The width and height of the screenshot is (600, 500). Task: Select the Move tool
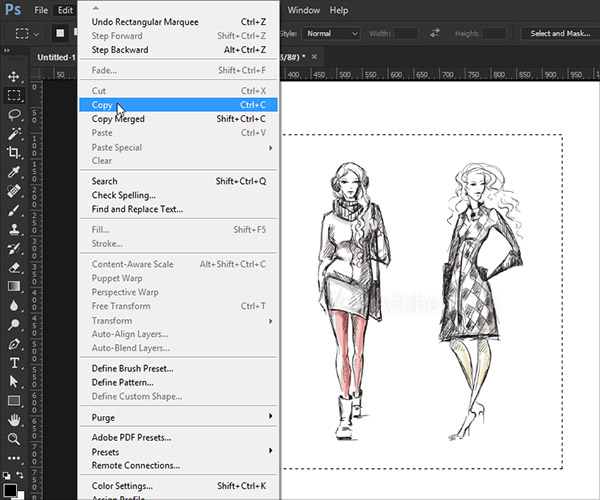pyautogui.click(x=14, y=77)
